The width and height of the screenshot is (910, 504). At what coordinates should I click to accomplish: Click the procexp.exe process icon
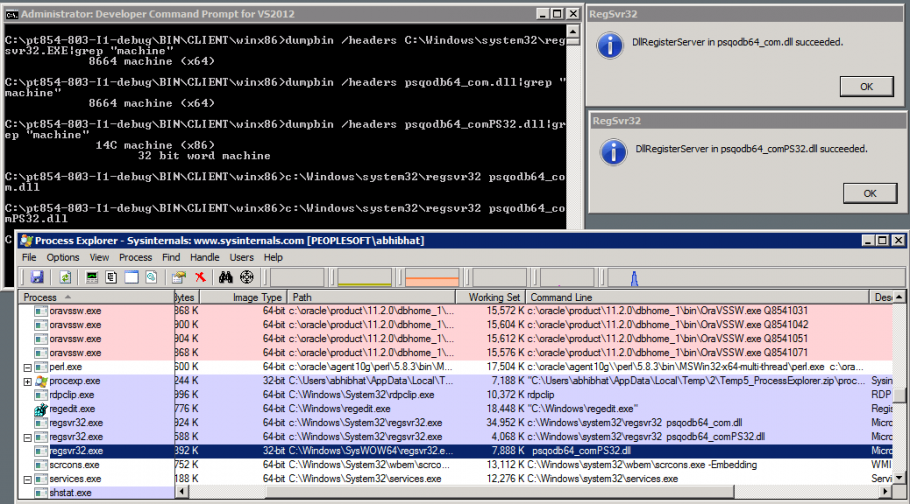click(41, 381)
